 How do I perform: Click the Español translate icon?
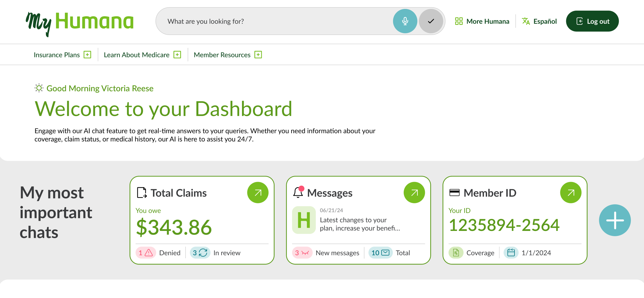click(x=526, y=21)
